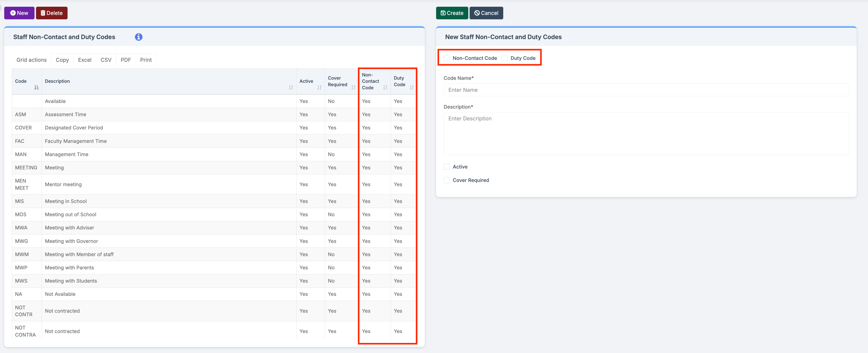This screenshot has width=868, height=353.
Task: Click the Create button to save
Action: [452, 13]
